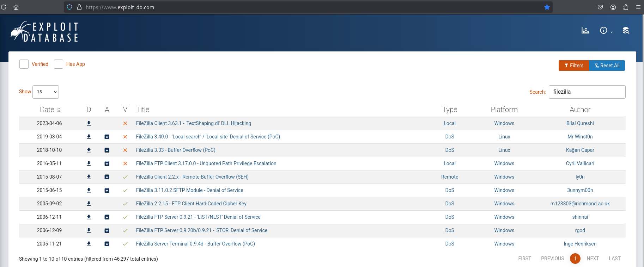
Task: Open the info menu icon in header
Action: tap(606, 31)
